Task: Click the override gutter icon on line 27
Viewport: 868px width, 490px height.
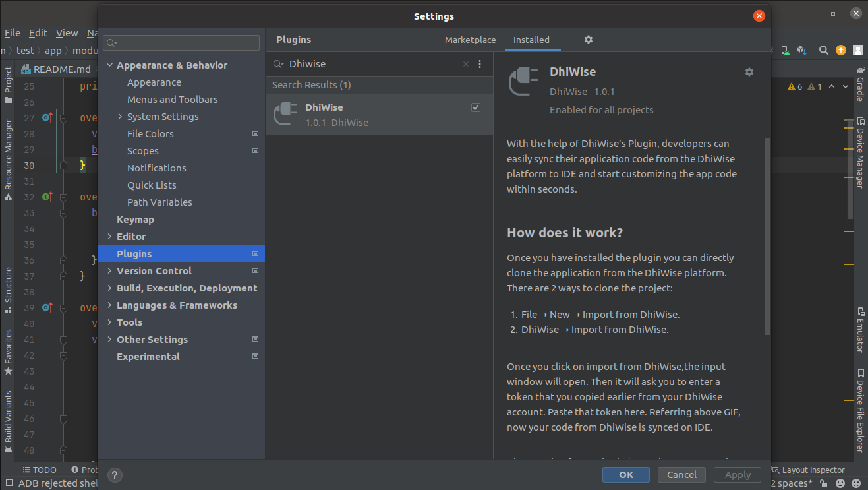Action: (47, 118)
